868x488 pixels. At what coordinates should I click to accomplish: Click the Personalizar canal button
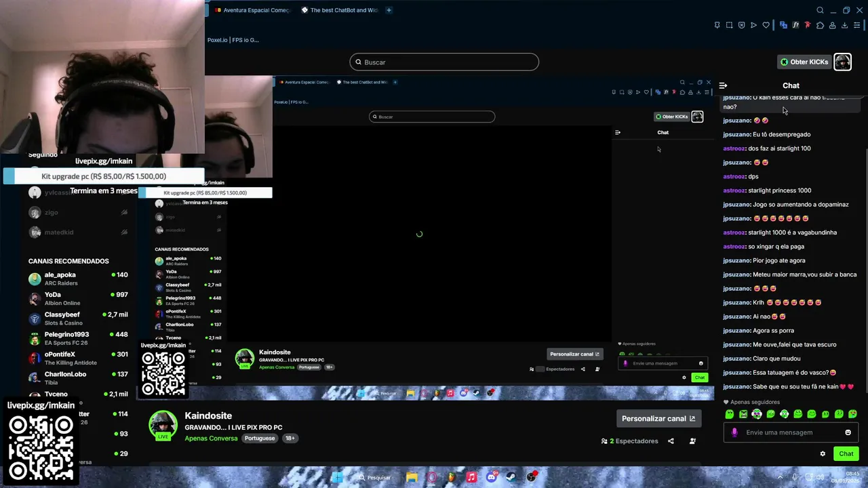pos(658,418)
